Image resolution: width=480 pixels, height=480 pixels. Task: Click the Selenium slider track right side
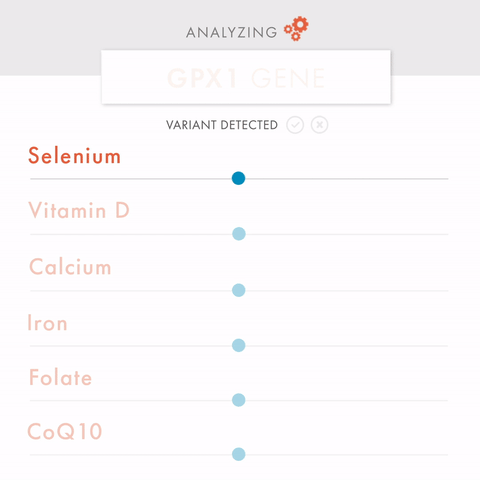click(x=347, y=179)
